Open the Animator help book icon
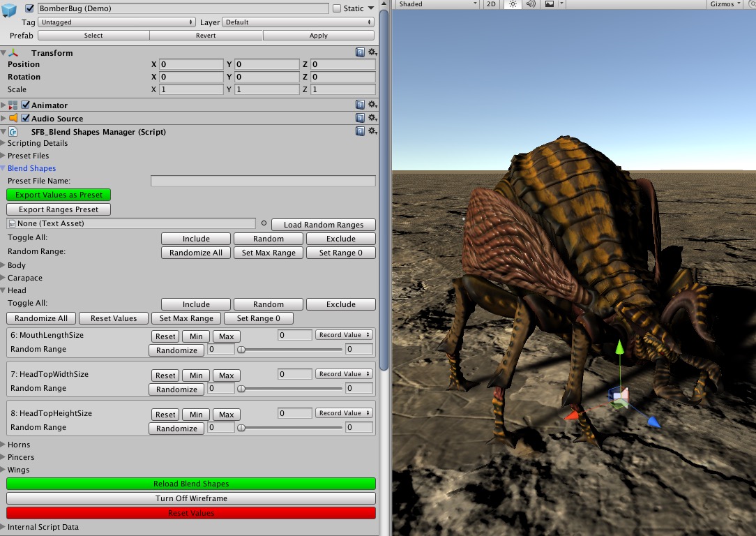 pyautogui.click(x=360, y=105)
